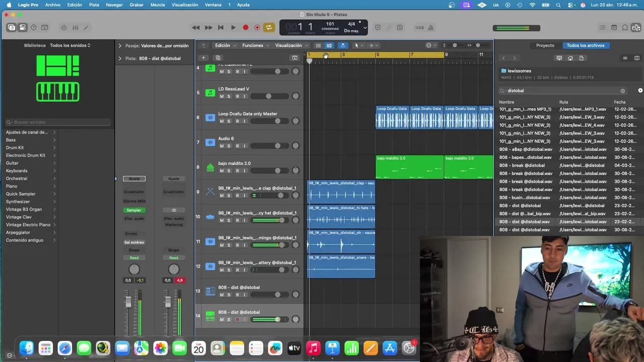Open the Funciones dropdown menu
Viewport: 644px width, 362px height.
click(256, 45)
